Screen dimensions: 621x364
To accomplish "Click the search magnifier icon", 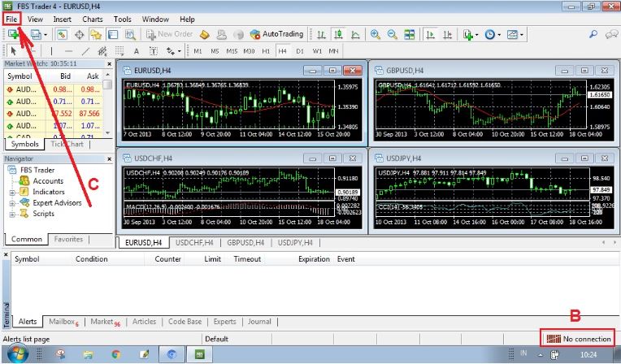I will 593,34.
